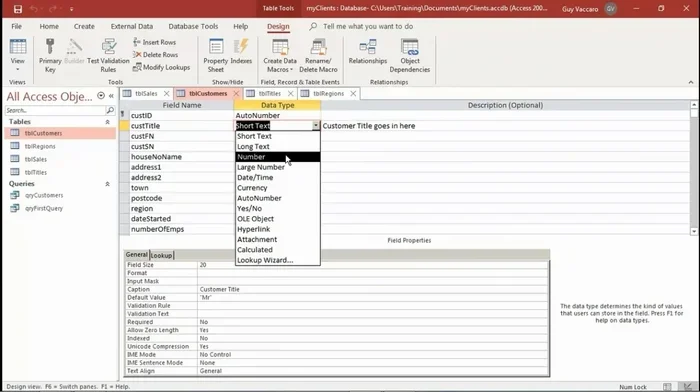
Task: Click Delete Rows in Tools group
Action: [x=155, y=54]
